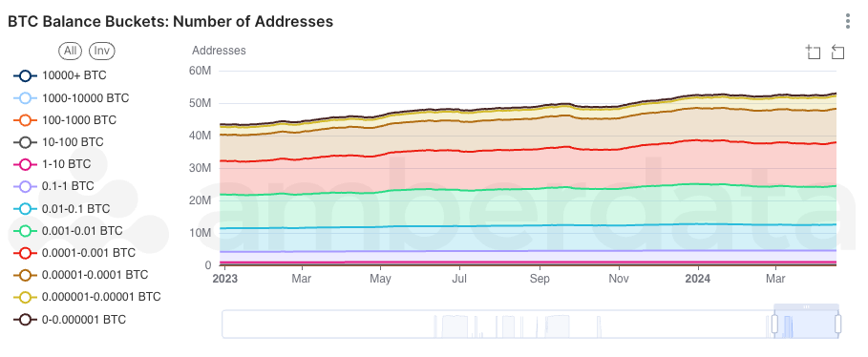Image resolution: width=868 pixels, height=357 pixels.
Task: Click the Sep x-axis label
Action: pyautogui.click(x=540, y=279)
